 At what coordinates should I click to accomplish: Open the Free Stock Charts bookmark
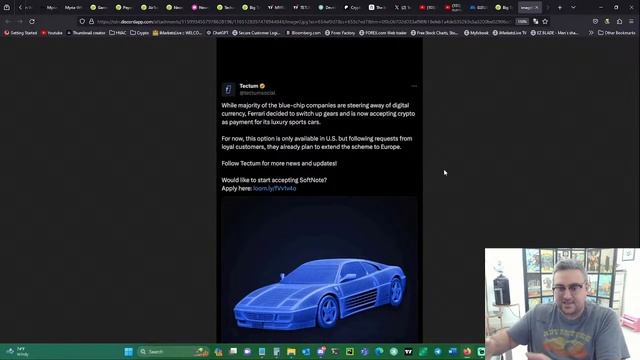pyautogui.click(x=435, y=33)
